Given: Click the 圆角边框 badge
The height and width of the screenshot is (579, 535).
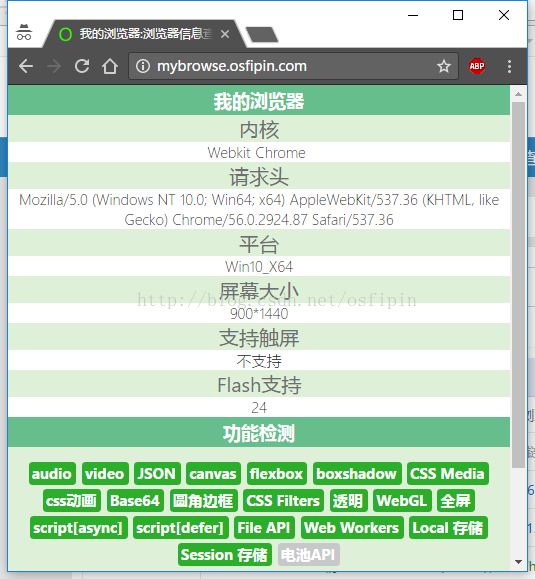Looking at the screenshot, I should 203,501.
